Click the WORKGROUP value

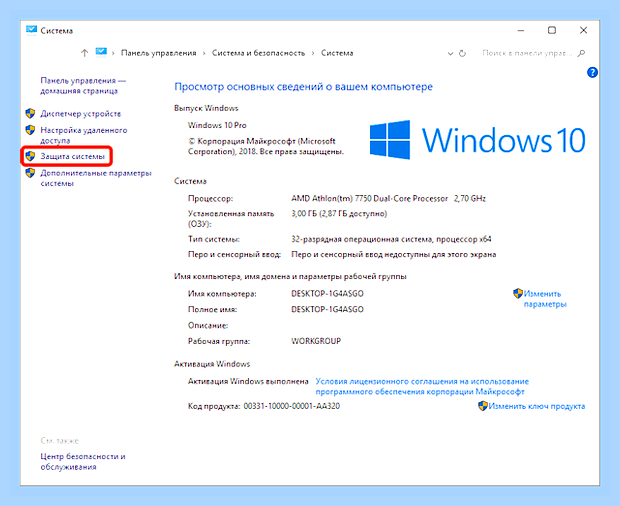pos(316,341)
